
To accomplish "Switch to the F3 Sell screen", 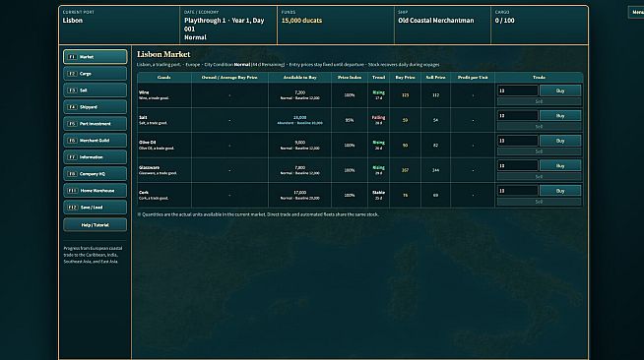I will 95,90.
